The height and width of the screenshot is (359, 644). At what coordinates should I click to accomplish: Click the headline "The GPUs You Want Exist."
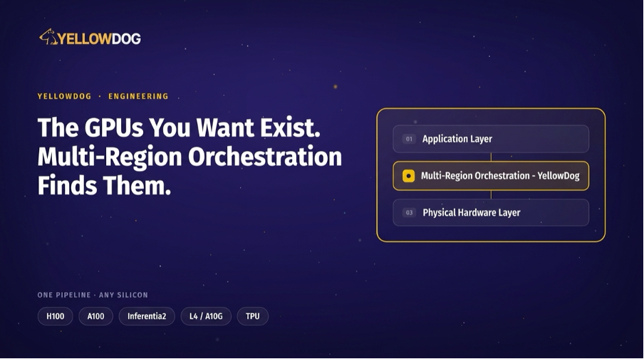(x=179, y=128)
